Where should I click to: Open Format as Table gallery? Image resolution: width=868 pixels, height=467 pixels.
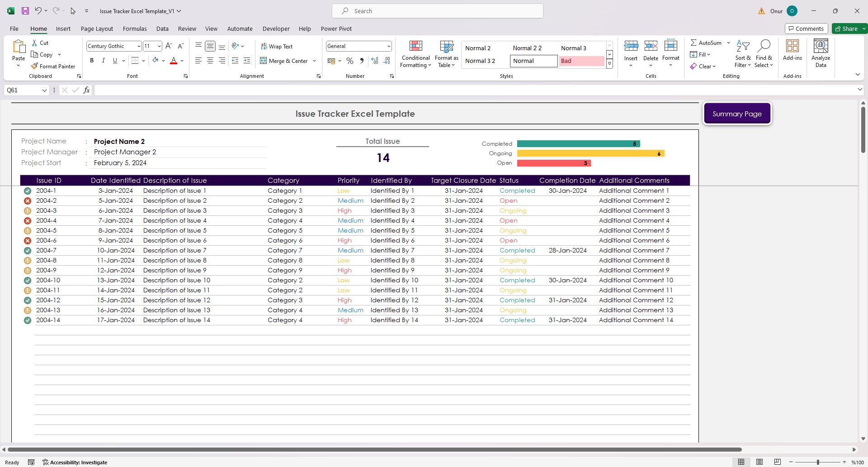coord(446,54)
